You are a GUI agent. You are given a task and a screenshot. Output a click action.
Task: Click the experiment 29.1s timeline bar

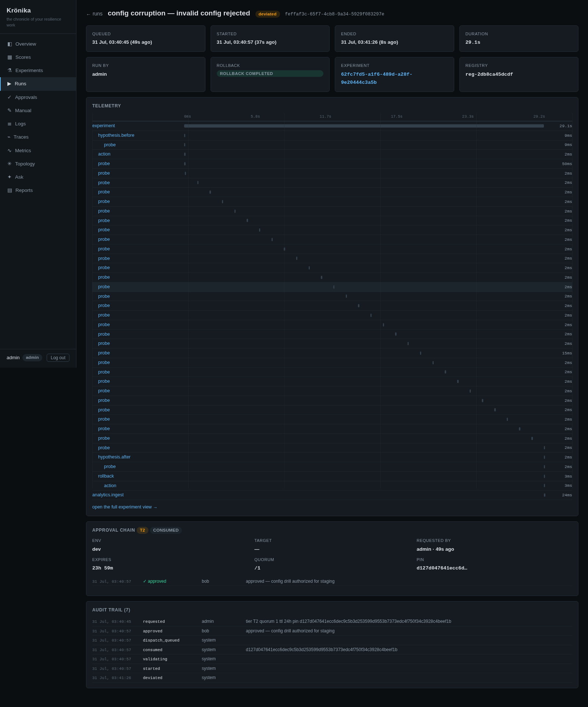[364, 126]
